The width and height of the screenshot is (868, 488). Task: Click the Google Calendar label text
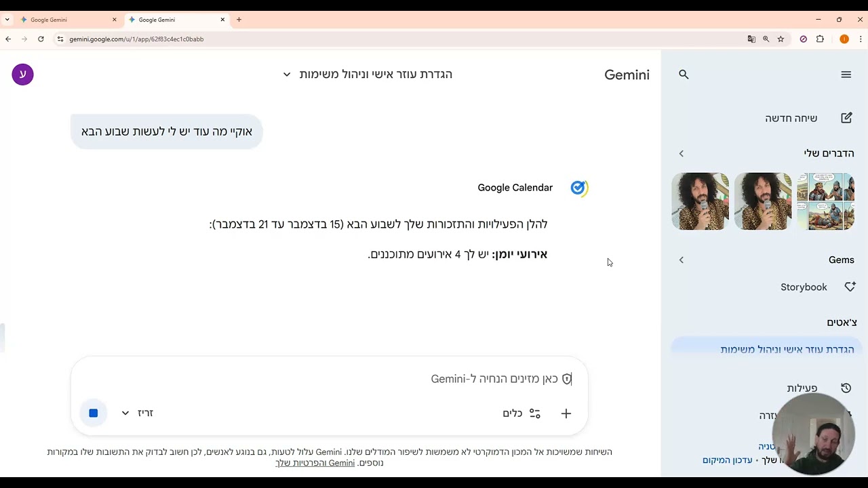(x=515, y=188)
